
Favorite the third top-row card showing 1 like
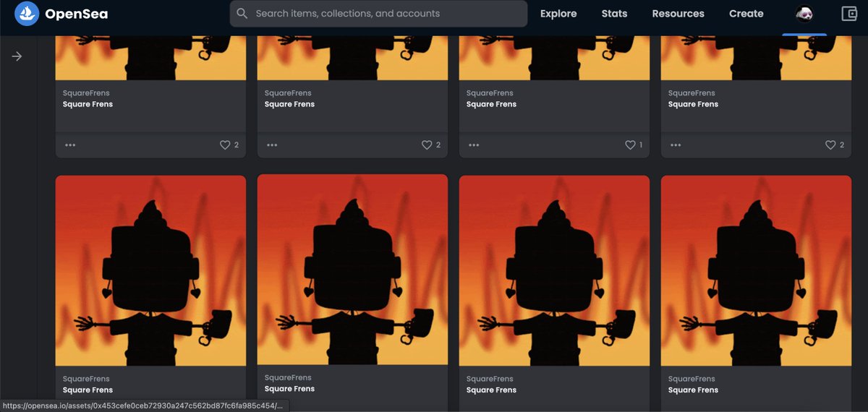[630, 145]
